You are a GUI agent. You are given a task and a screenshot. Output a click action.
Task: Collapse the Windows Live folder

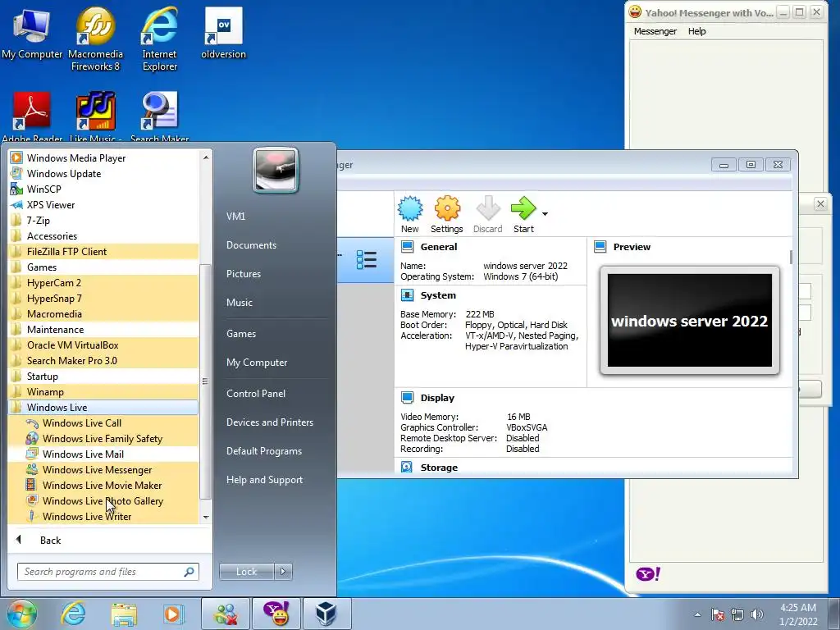tap(103, 407)
